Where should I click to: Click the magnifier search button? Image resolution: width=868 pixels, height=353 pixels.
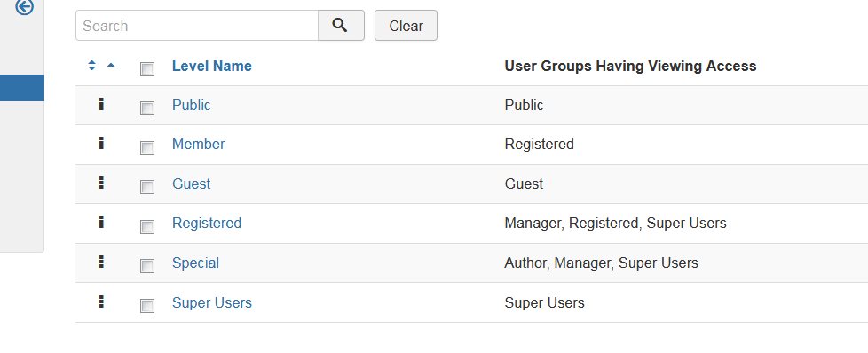pyautogui.click(x=341, y=26)
